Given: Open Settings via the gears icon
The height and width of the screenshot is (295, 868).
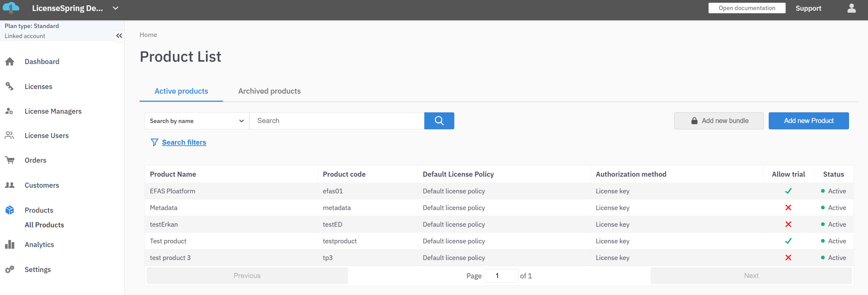Looking at the screenshot, I should point(10,269).
